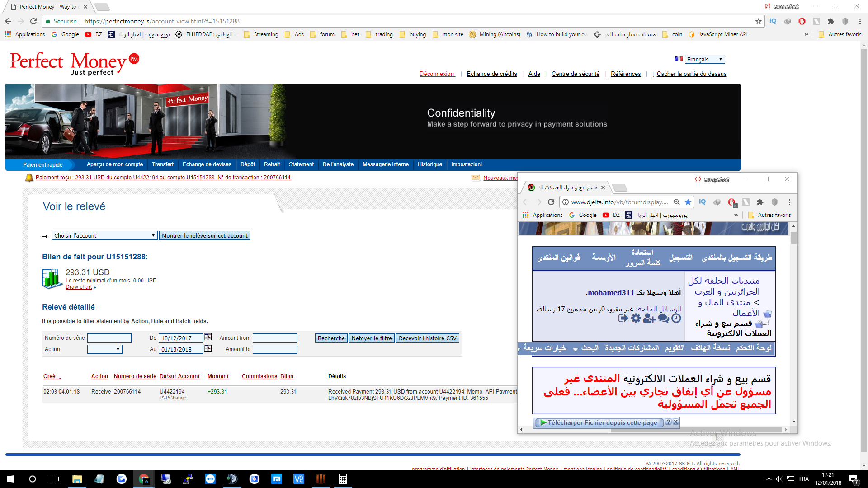
Task: Click Recevoir l'histoire CSV button
Action: pyautogui.click(x=428, y=338)
